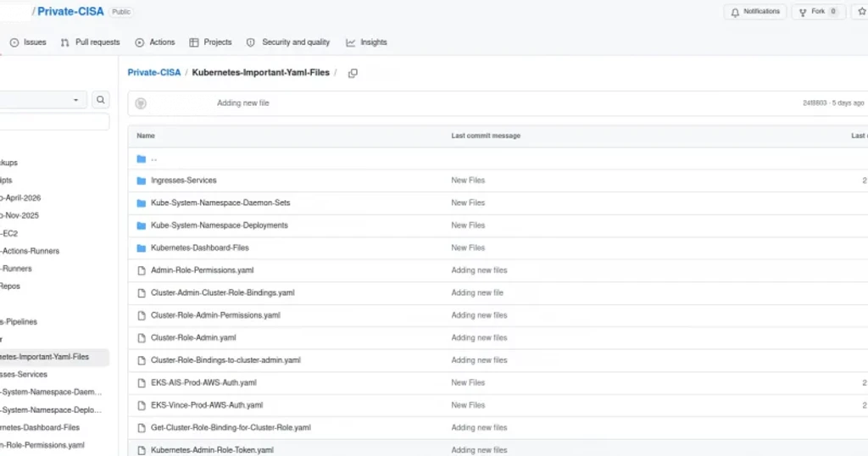This screenshot has height=456, width=868.
Task: Open the Kubernetes-Dashboard-Files folder
Action: pyautogui.click(x=200, y=248)
